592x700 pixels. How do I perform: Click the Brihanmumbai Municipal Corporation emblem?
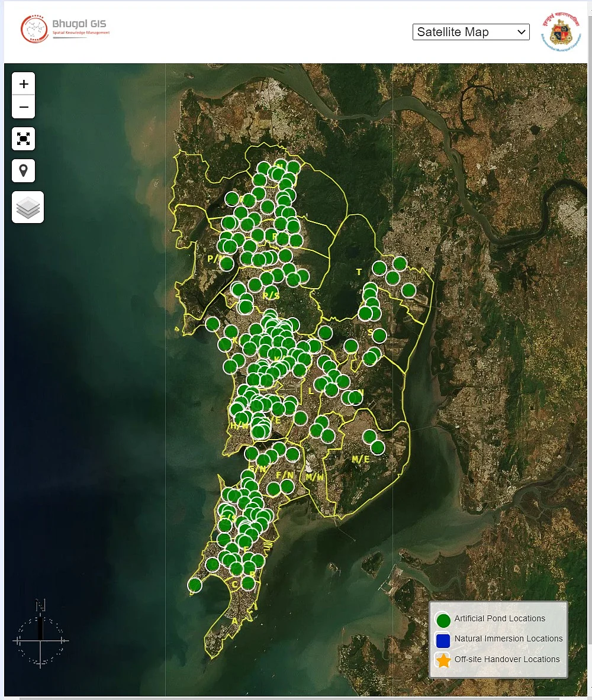point(561,33)
